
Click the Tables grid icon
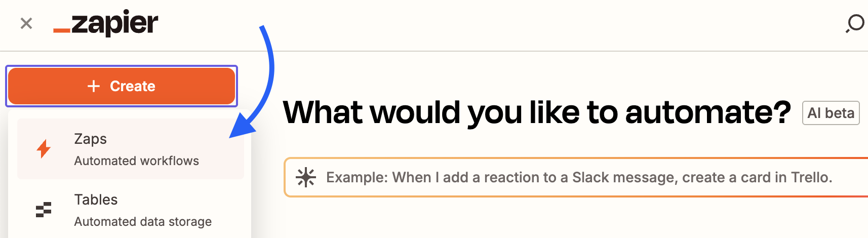pos(44,210)
